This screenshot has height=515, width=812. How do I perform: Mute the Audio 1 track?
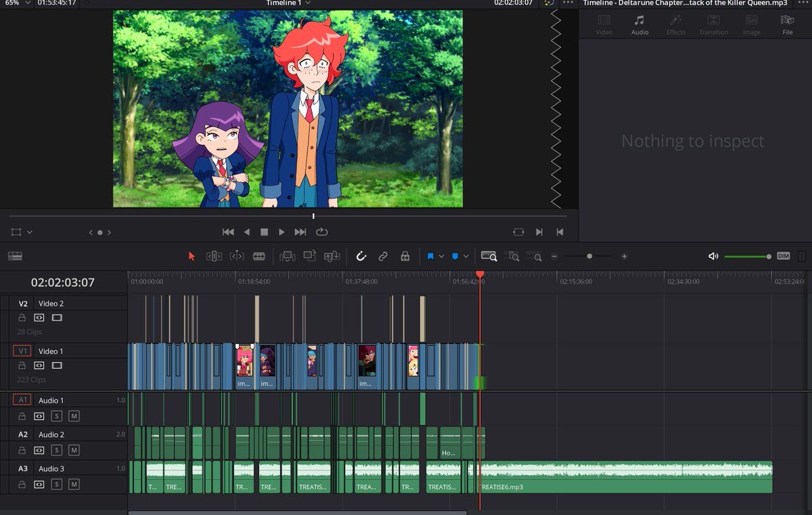click(74, 416)
